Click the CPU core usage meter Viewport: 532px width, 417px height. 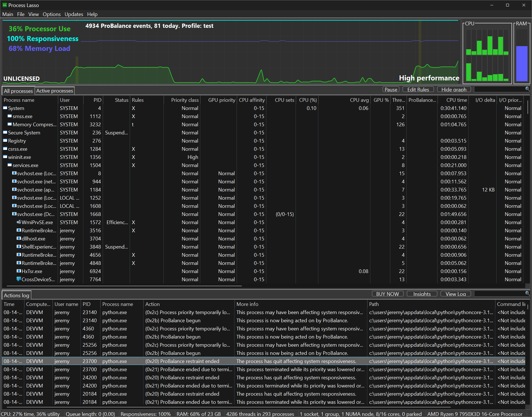[487, 55]
